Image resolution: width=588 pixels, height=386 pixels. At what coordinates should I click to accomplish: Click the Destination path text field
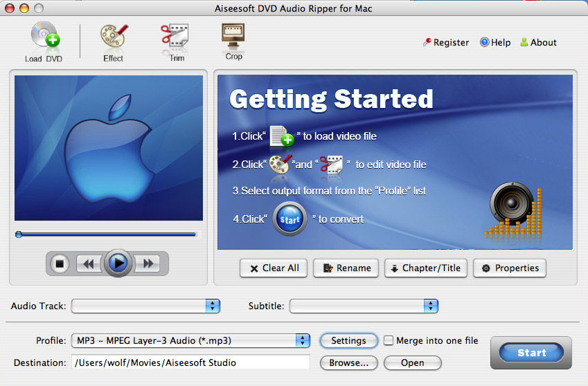pyautogui.click(x=190, y=362)
